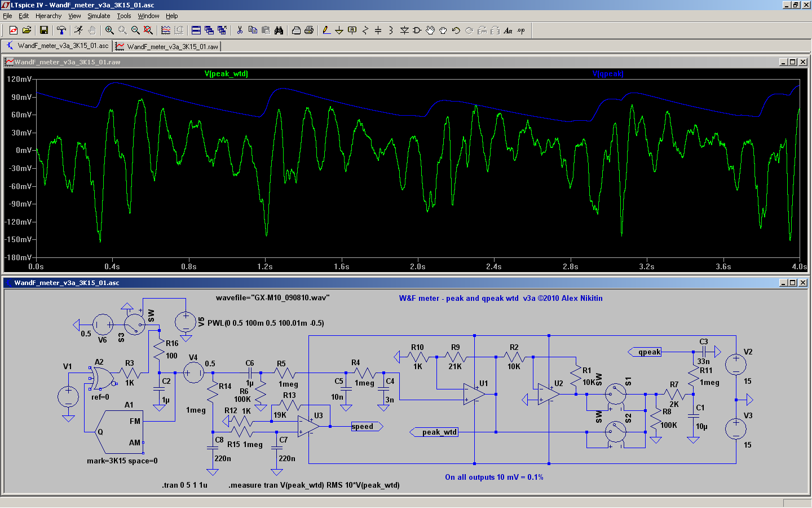The width and height of the screenshot is (812, 508).
Task: Click the Cut scissors icon
Action: click(240, 30)
